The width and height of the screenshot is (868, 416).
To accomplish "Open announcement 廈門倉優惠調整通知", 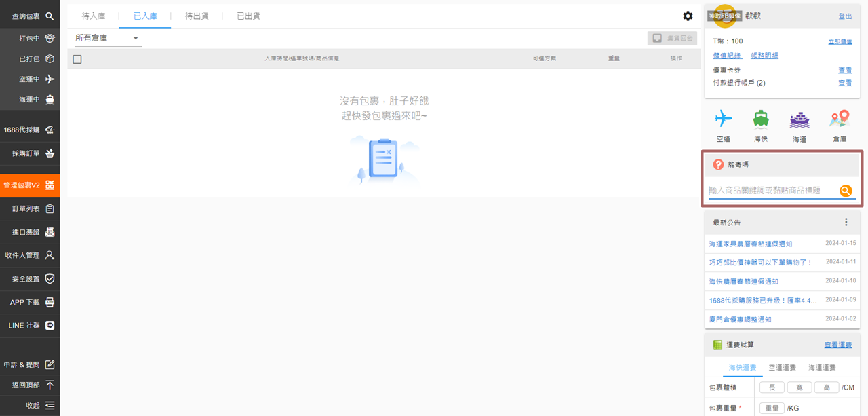I will click(741, 319).
